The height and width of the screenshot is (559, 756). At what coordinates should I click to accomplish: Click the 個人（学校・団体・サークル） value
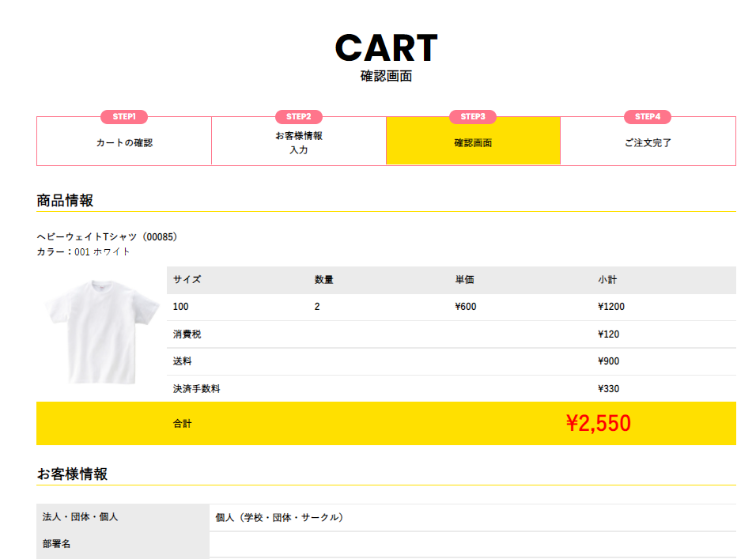coord(280,518)
